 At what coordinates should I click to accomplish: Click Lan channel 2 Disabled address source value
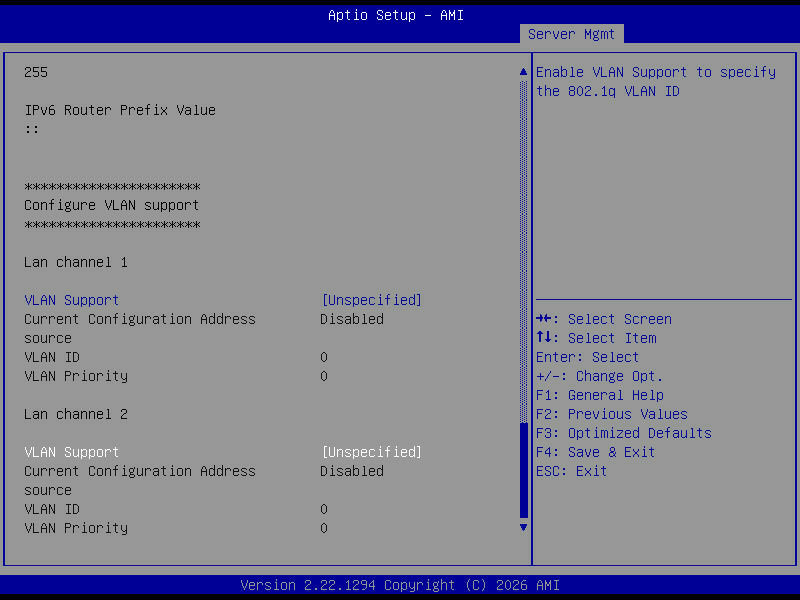point(352,471)
